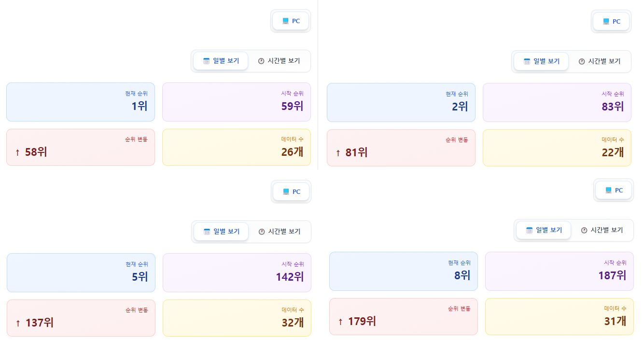Image resolution: width=644 pixels, height=340 pixels.
Task: Click the 현재 순위 card showing 1위
Action: [x=81, y=102]
